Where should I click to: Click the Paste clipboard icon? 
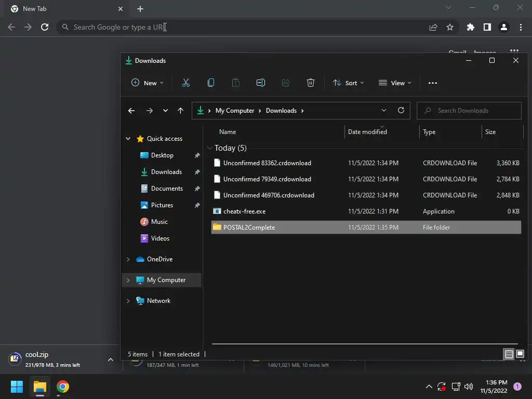235,83
